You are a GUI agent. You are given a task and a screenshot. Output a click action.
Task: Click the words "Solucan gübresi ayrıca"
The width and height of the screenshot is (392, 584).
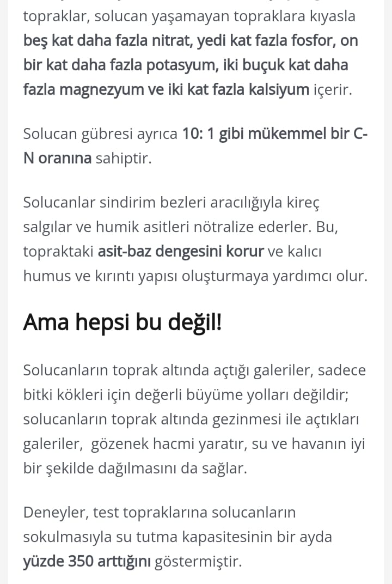[100, 134]
